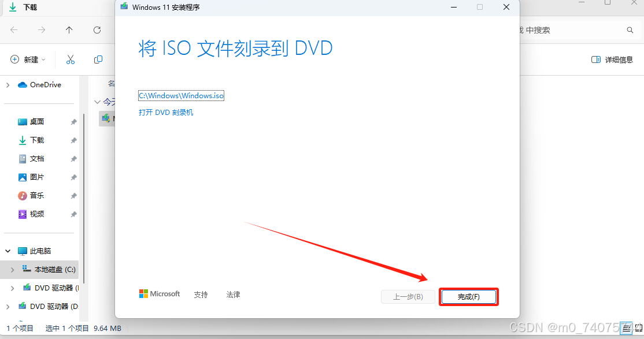
Task: Click the 下载 icon in the Explorer title bar
Action: pyautogui.click(x=13, y=7)
